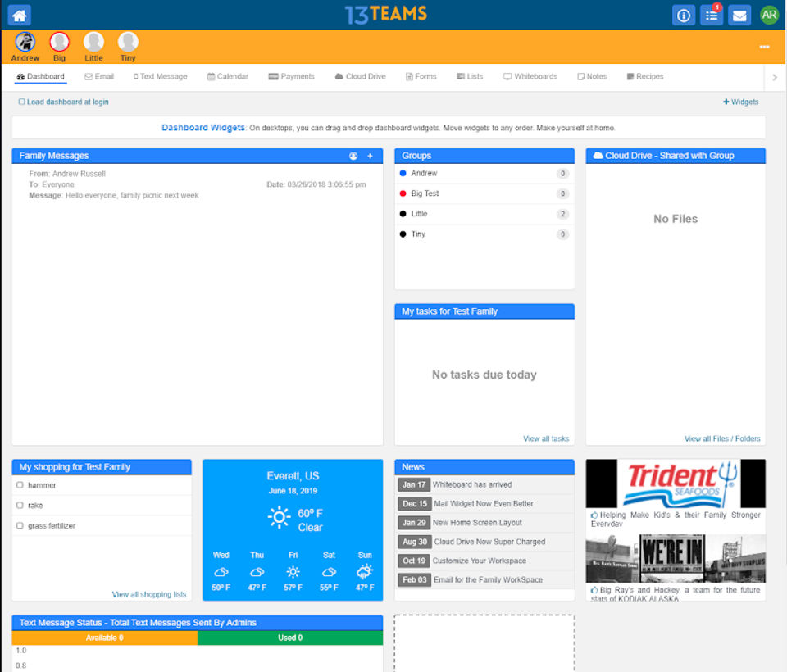Check the hammer shopping item
The image size is (787, 672).
click(20, 485)
